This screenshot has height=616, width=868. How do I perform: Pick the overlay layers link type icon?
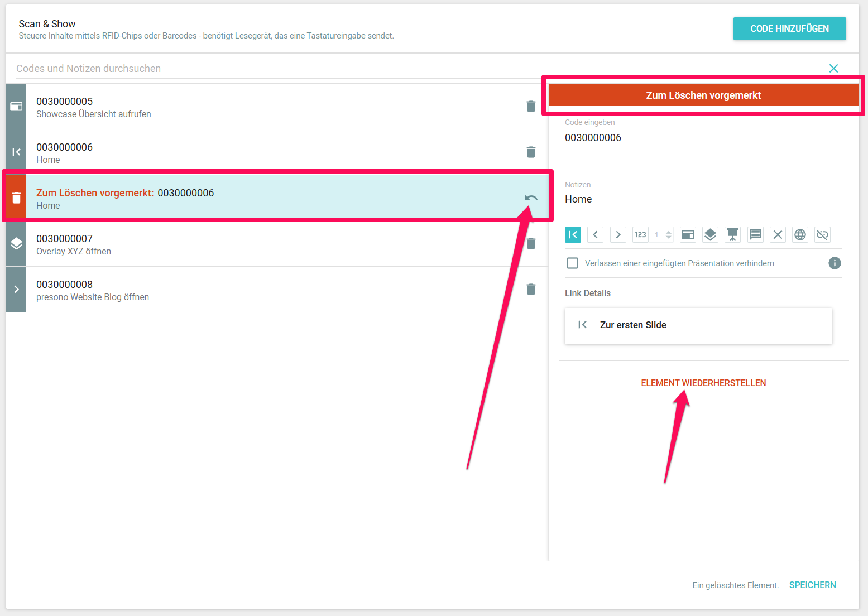point(710,235)
